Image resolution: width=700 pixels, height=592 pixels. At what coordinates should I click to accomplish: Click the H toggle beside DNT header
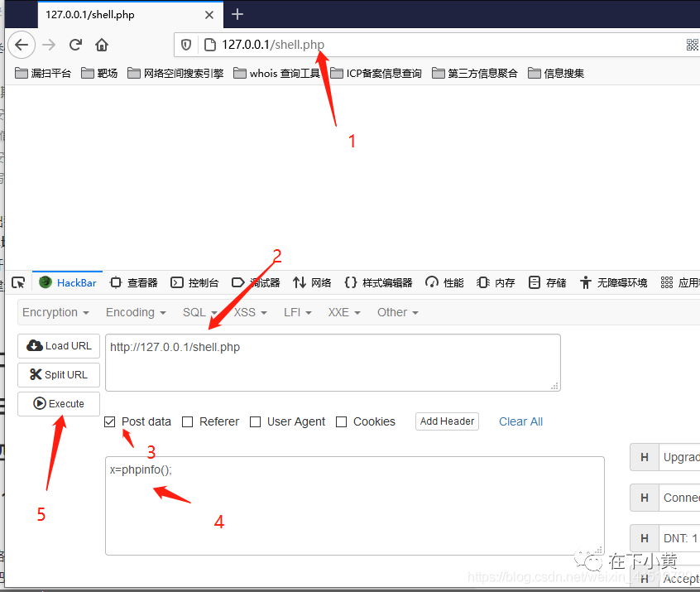click(645, 538)
